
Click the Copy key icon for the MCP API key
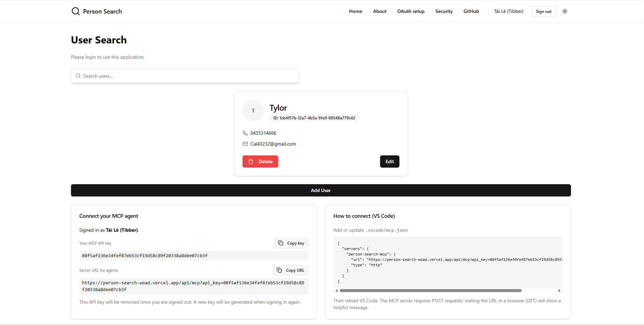[281, 243]
